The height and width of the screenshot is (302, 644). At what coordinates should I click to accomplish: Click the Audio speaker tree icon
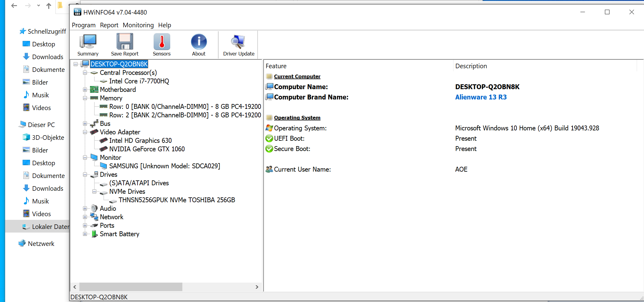95,208
